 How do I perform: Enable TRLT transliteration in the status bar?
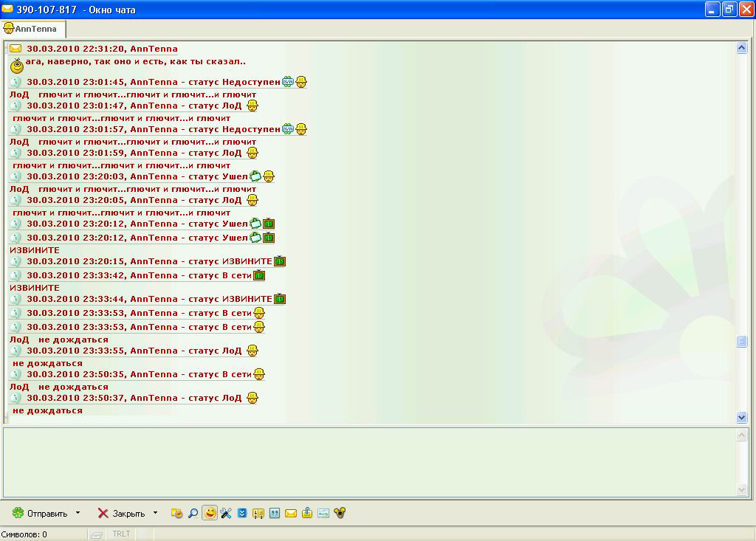(122, 533)
